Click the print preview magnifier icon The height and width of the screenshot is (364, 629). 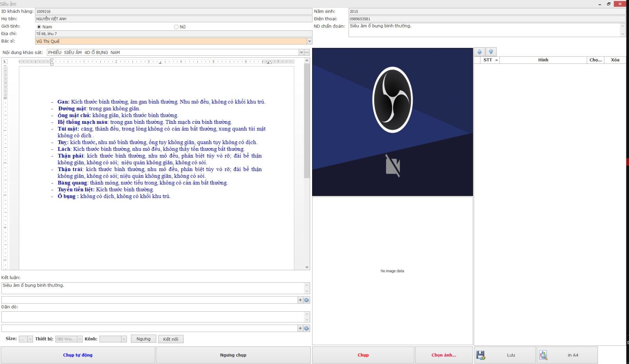point(543,355)
